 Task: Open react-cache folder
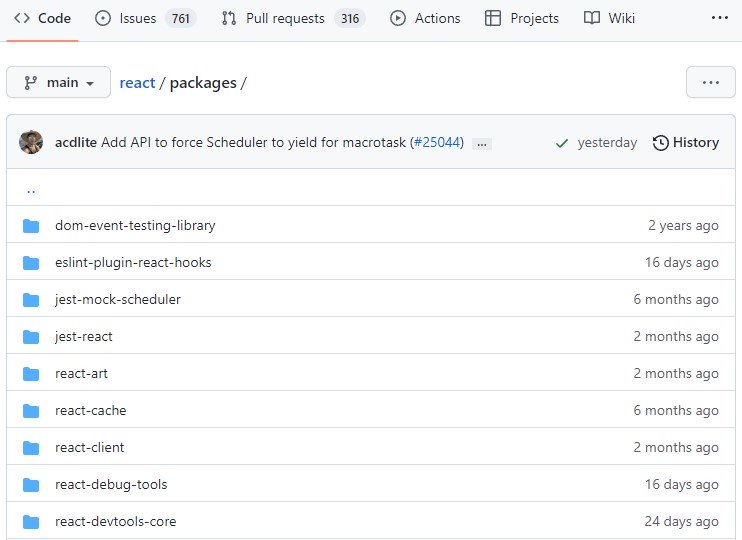91,410
